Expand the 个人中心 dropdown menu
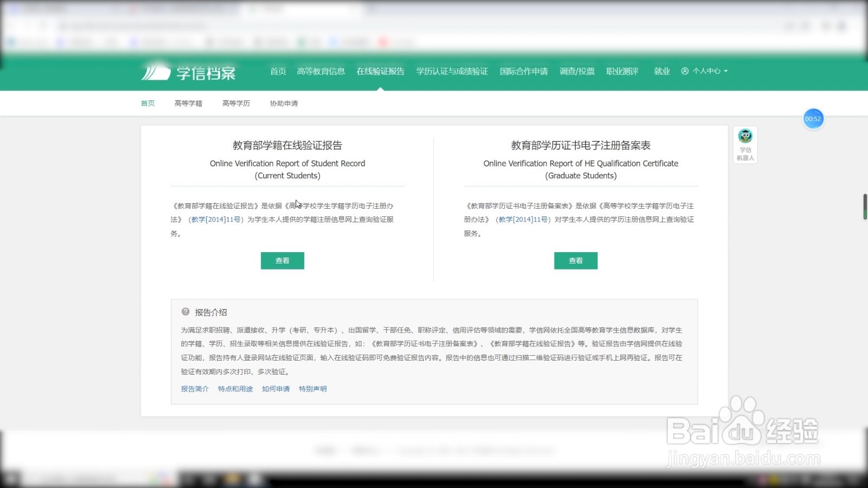Screen dimensions: 868x488 click(708, 71)
